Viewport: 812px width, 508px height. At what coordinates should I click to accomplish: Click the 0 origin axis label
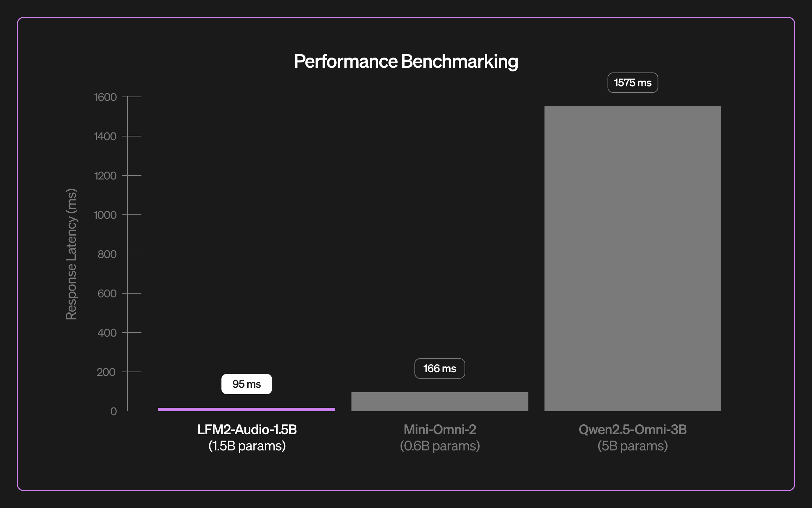click(x=113, y=411)
